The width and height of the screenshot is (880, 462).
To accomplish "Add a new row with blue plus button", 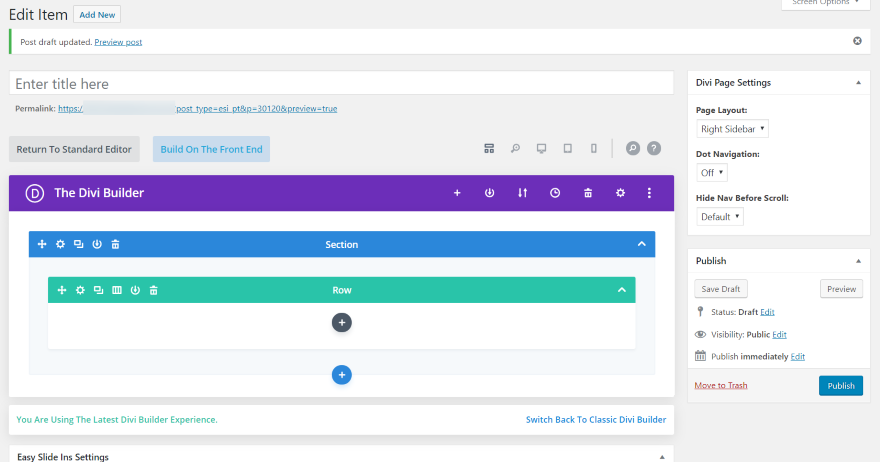I will click(x=342, y=375).
